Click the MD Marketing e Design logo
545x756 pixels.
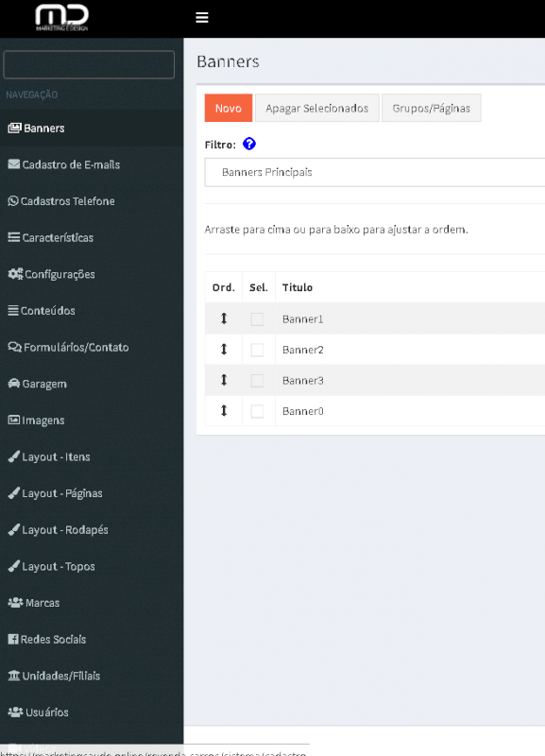pos(61,18)
